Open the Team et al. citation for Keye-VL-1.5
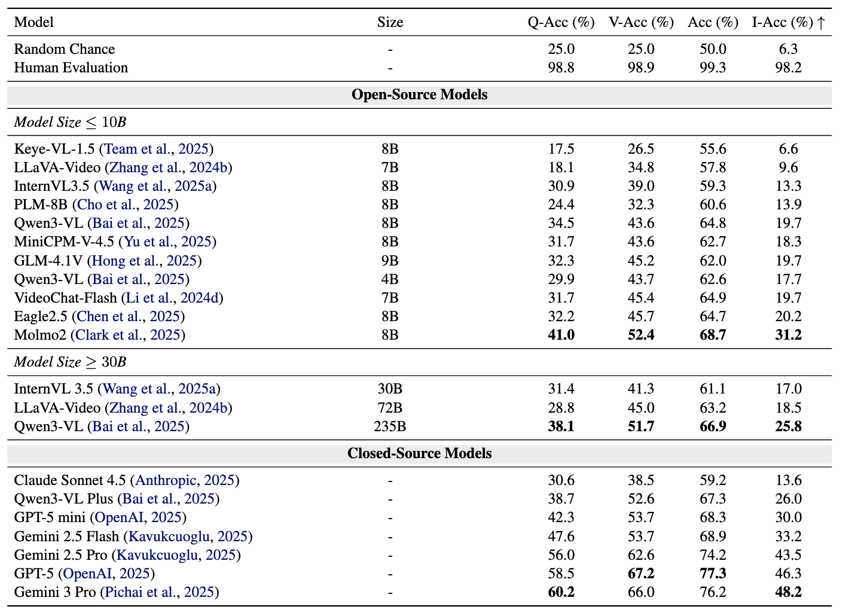Image resolution: width=855 pixels, height=616 pixels. point(156,149)
